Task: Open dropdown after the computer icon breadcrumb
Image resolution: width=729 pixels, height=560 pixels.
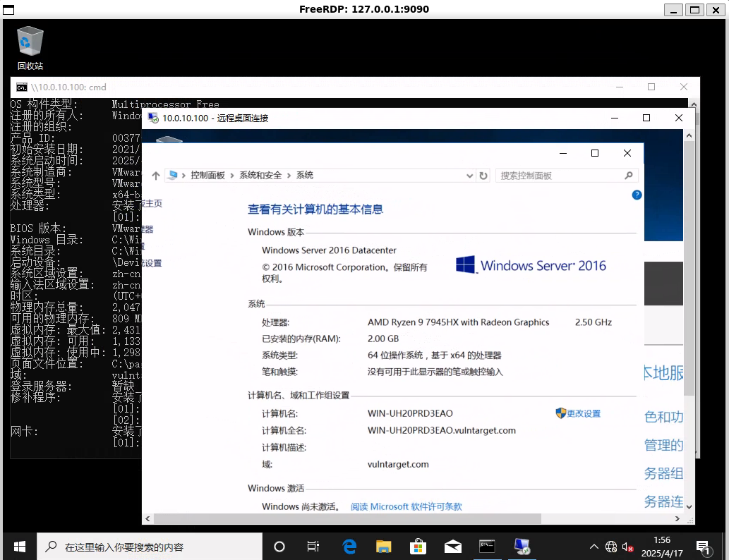Action: 183,176
